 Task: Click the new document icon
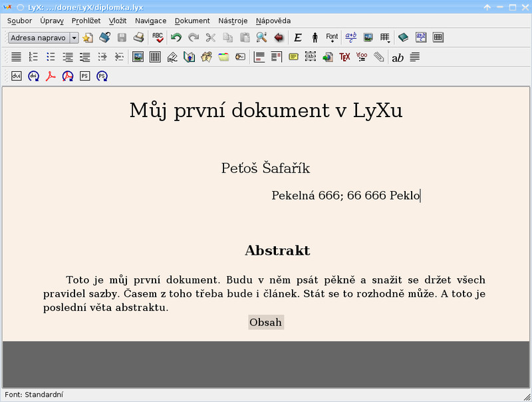88,37
